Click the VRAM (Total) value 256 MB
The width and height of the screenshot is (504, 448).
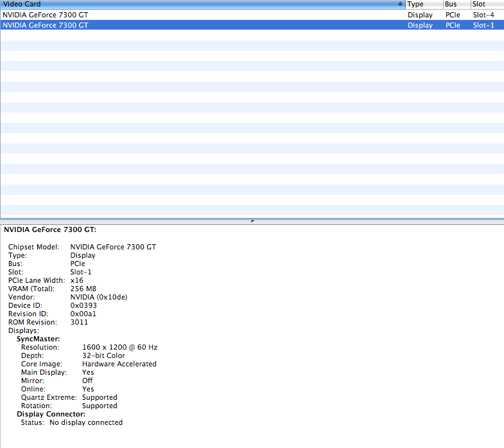(x=83, y=289)
